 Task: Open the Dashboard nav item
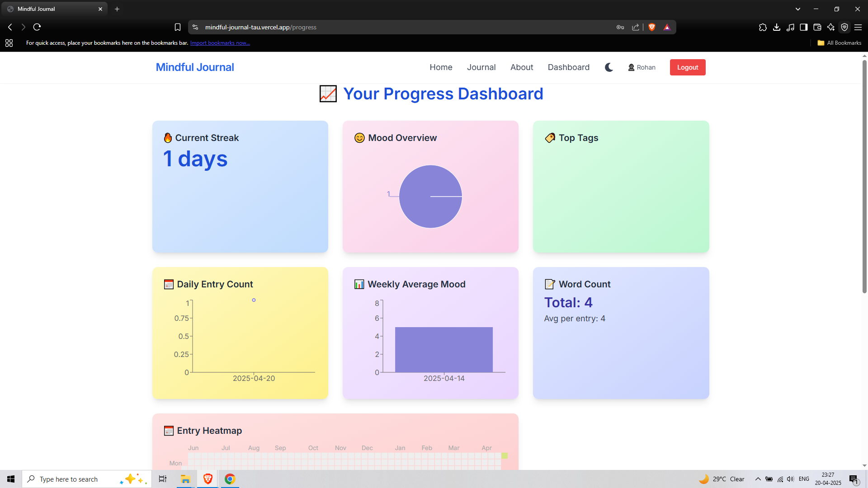click(x=568, y=67)
